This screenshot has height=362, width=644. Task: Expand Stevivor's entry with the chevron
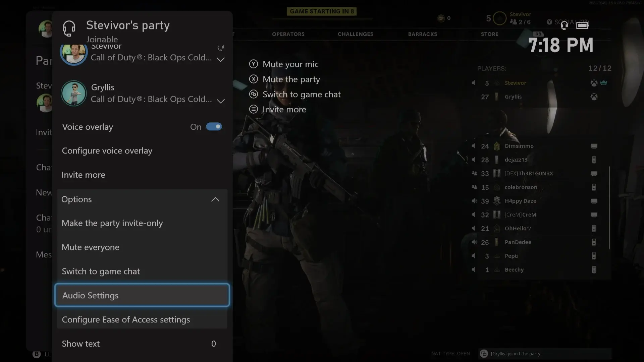[221, 60]
